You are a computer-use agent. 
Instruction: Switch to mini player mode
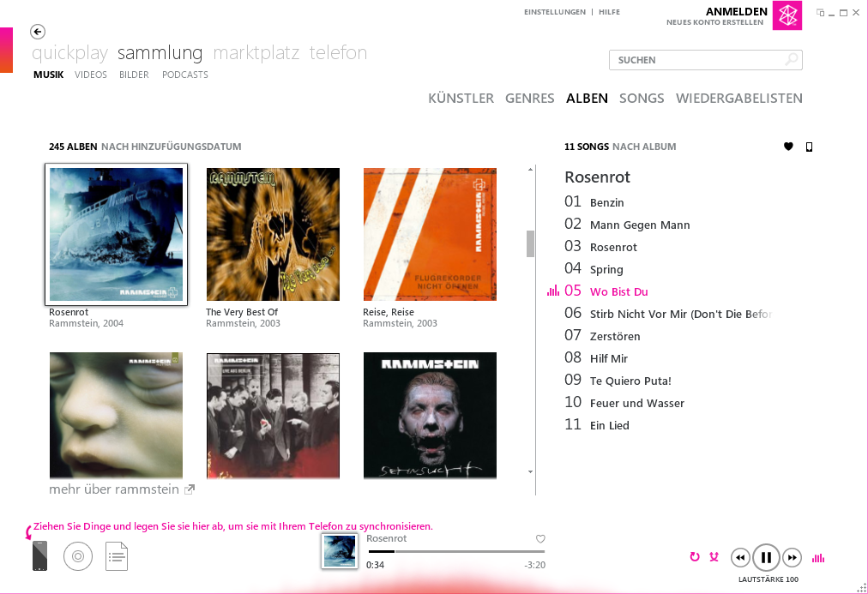tap(820, 13)
